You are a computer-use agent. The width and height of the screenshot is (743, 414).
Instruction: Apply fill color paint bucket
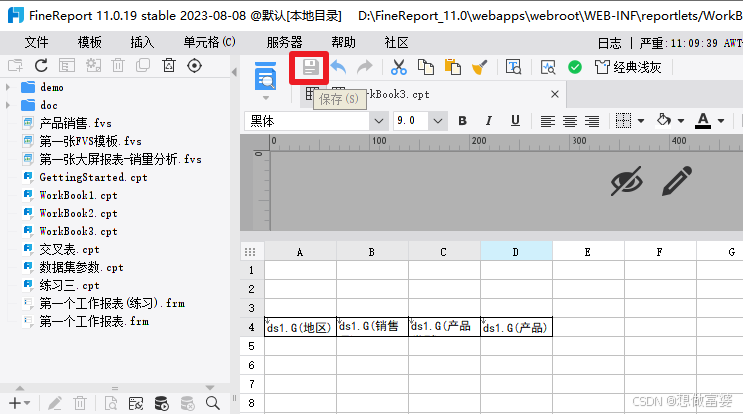point(664,120)
